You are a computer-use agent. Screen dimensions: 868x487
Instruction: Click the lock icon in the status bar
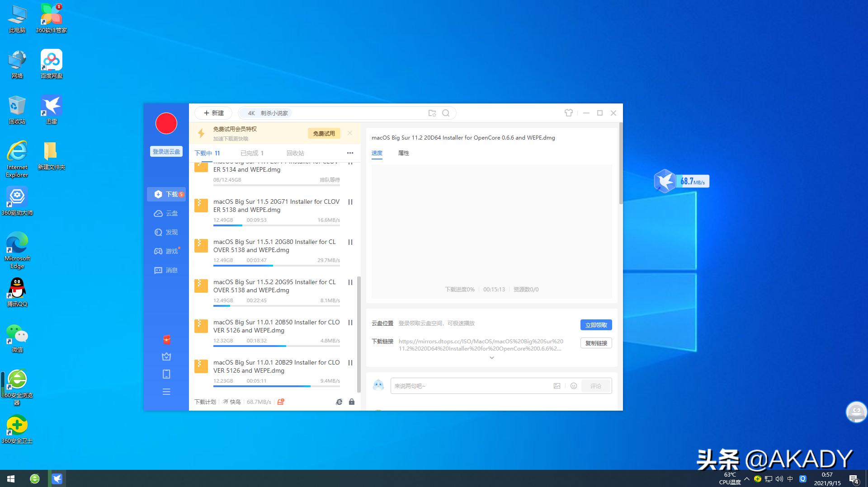click(x=352, y=402)
